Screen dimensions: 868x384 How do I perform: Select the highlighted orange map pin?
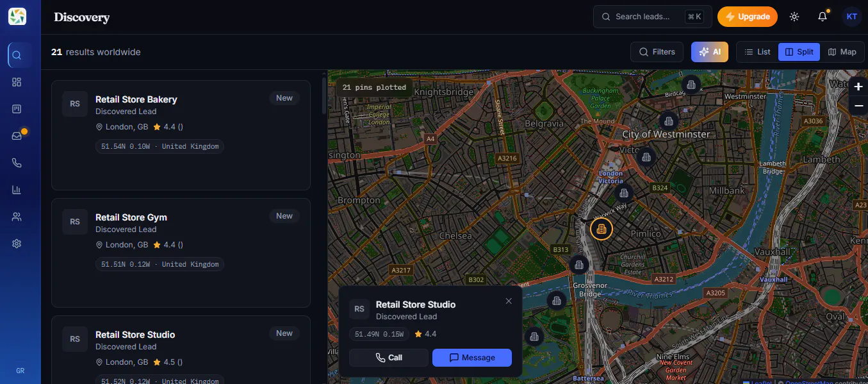601,229
